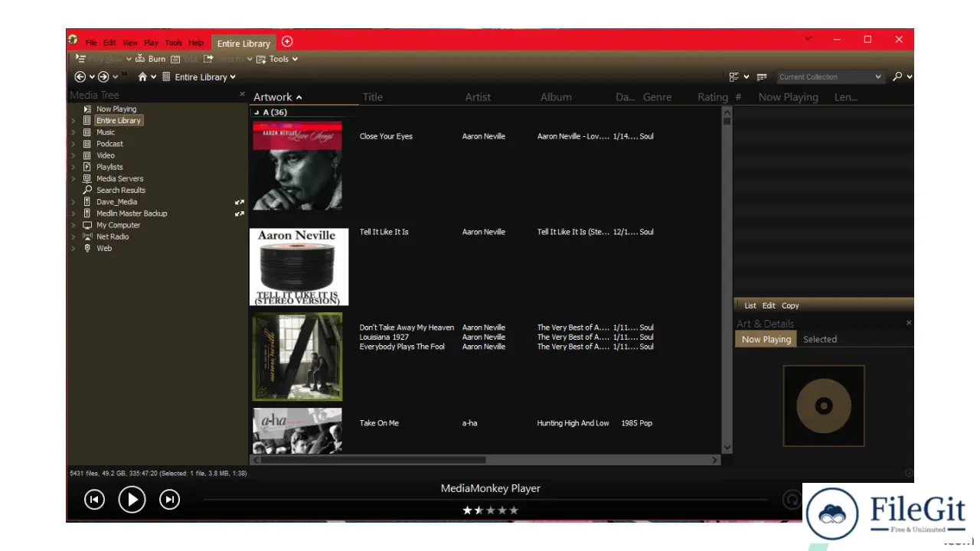Click sync arrows beside Dave_Media
980x551 pixels.
tap(239, 202)
